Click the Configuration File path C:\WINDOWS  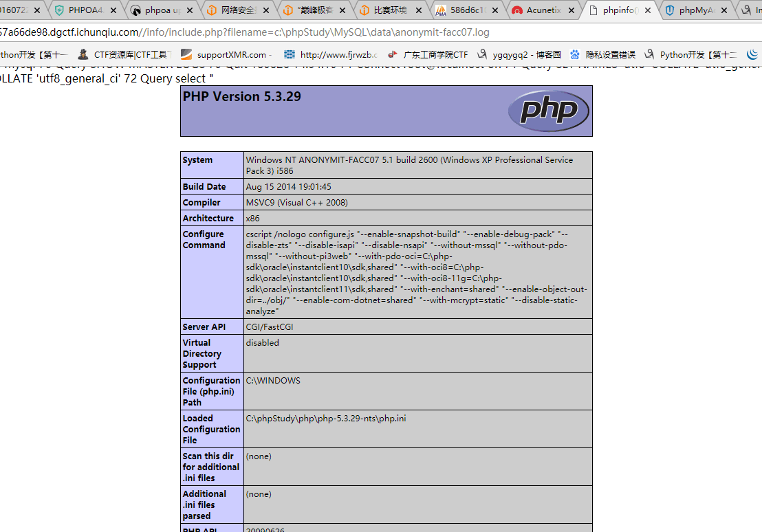point(273,380)
